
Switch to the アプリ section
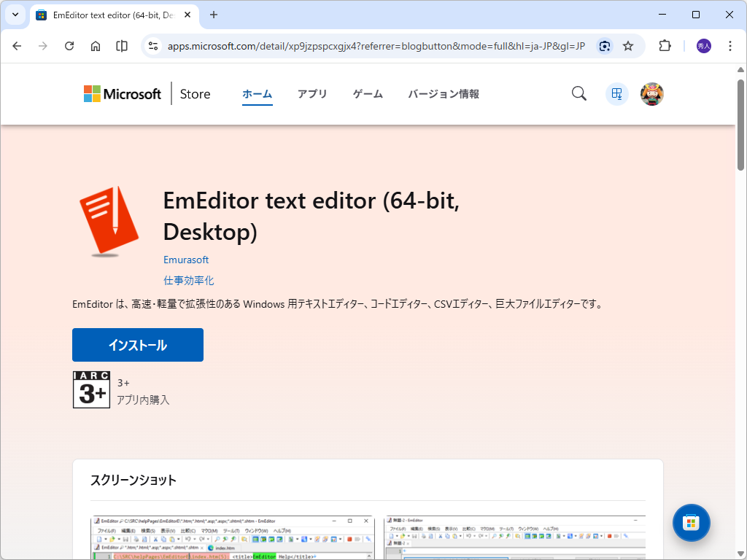(x=312, y=93)
